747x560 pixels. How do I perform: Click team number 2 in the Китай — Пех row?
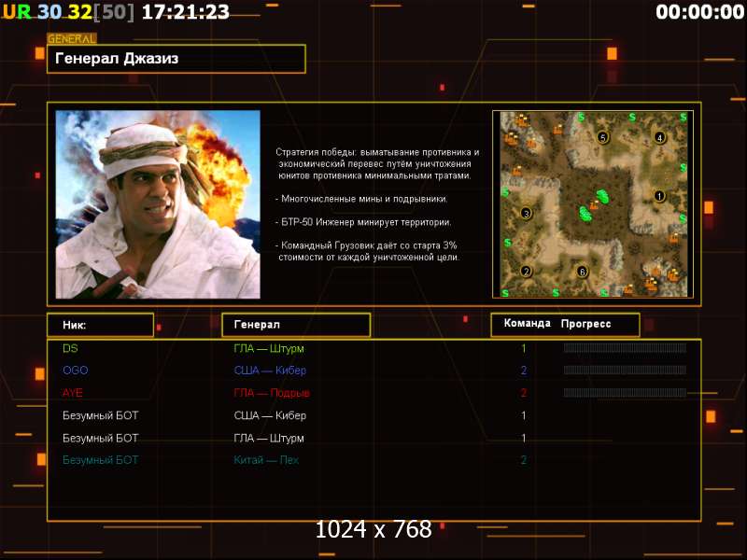tap(524, 460)
